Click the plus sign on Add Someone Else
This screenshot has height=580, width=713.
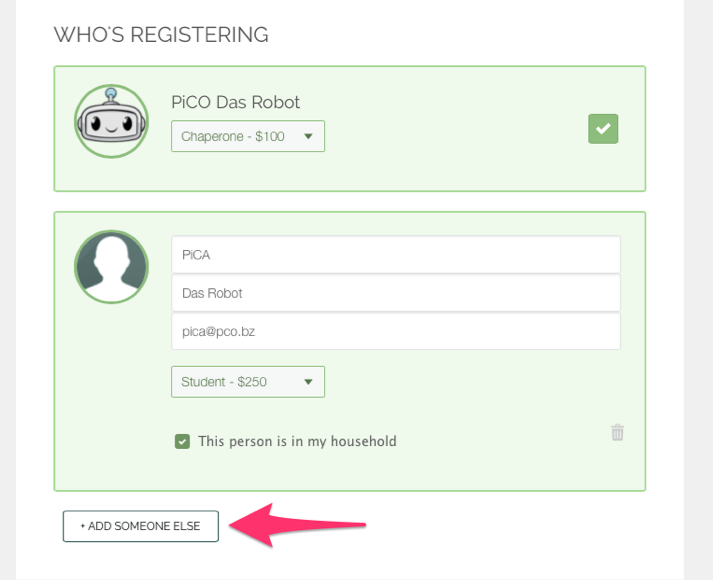[x=83, y=526]
